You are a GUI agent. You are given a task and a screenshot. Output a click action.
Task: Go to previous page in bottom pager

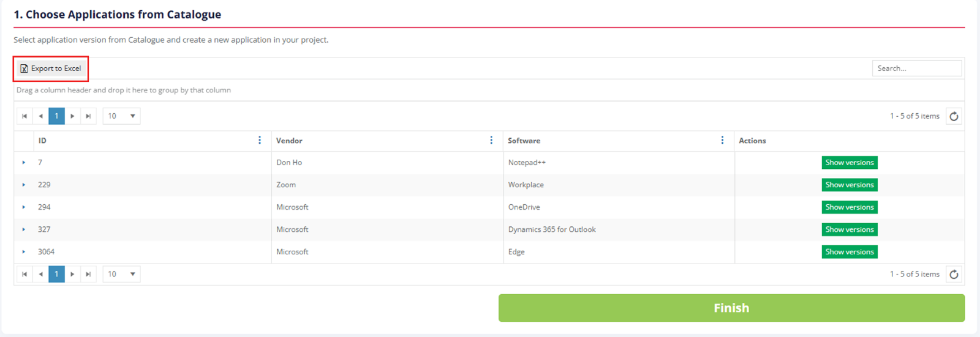[x=40, y=274]
